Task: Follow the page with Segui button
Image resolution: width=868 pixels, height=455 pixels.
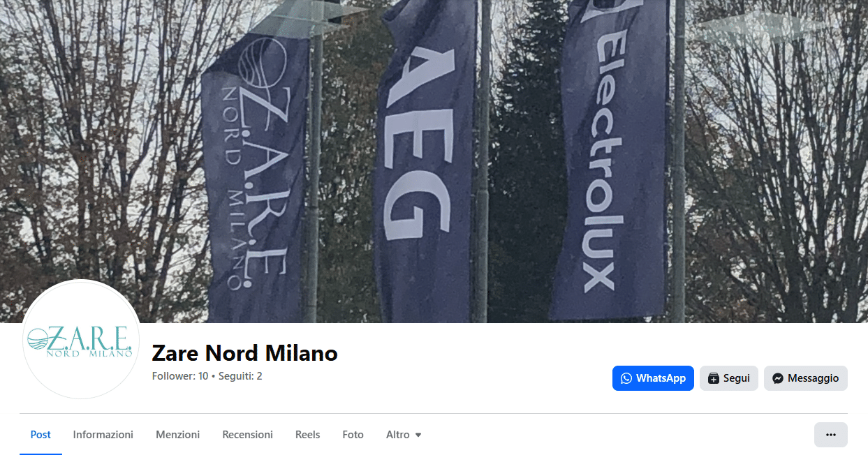Action: tap(729, 378)
